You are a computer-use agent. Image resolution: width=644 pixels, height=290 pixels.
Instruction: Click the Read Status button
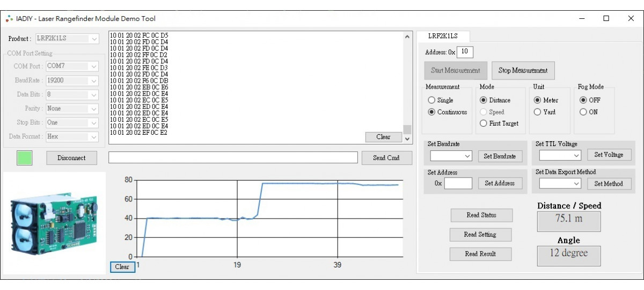[481, 215]
